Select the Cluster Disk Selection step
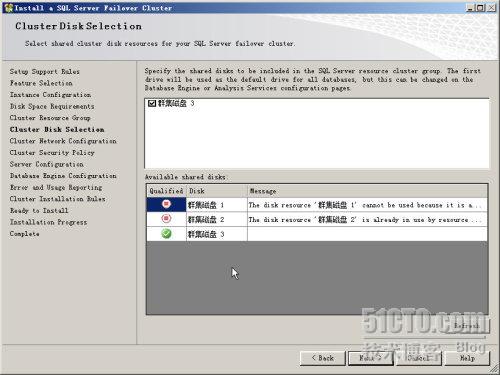This screenshot has width=500, height=375. 57,129
